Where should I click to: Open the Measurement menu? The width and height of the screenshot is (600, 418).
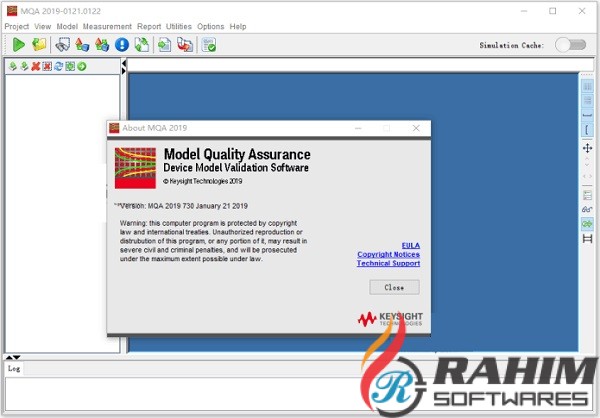pyautogui.click(x=107, y=26)
